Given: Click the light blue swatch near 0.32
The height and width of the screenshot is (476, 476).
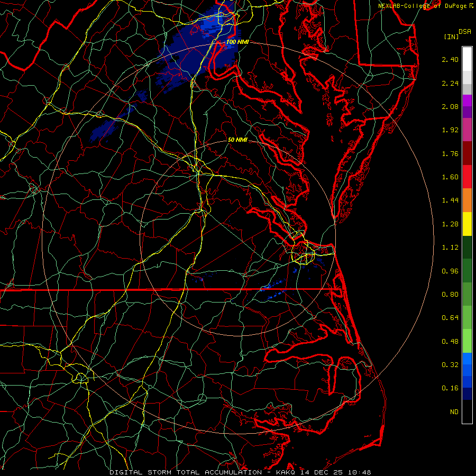Looking at the screenshot, I should pyautogui.click(x=467, y=359).
